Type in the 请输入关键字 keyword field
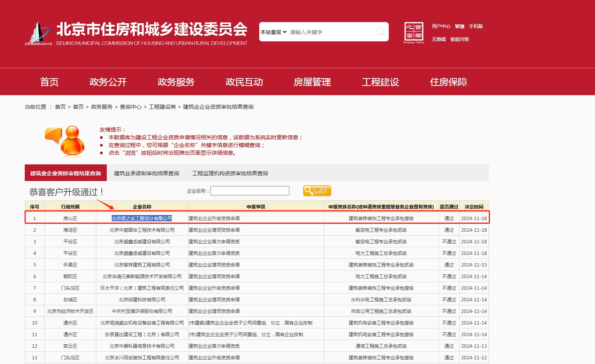Image resolution: width=595 pixels, height=364 pixels. 331,32
